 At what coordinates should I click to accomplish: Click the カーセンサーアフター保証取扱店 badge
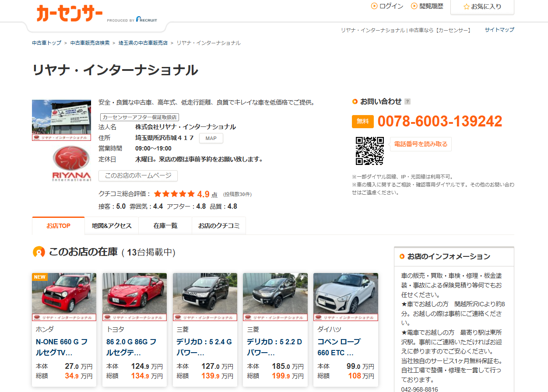pyautogui.click(x=140, y=117)
